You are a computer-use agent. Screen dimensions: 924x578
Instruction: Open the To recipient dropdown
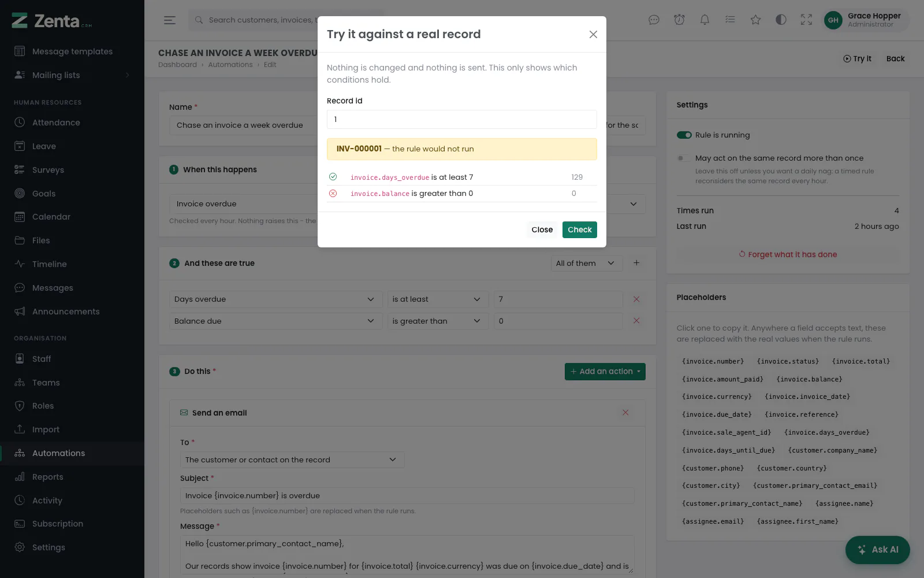(x=292, y=460)
